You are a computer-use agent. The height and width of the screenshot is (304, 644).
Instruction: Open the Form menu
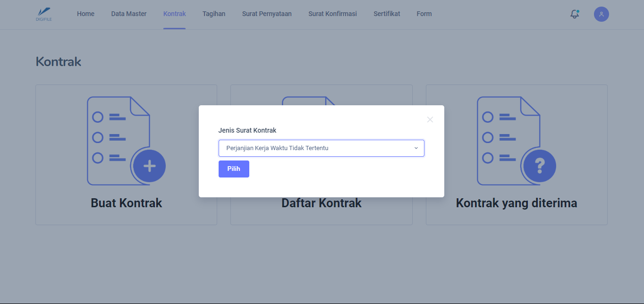(424, 14)
